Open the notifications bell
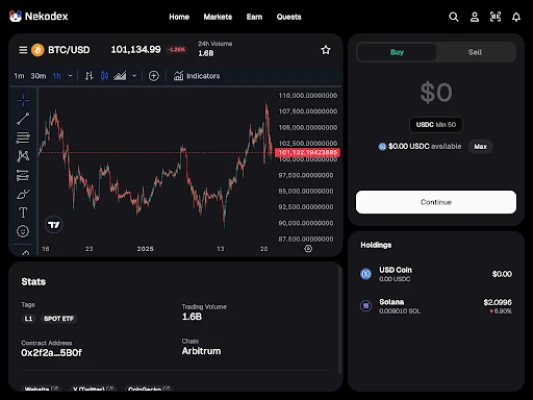533x400 pixels. coord(516,17)
